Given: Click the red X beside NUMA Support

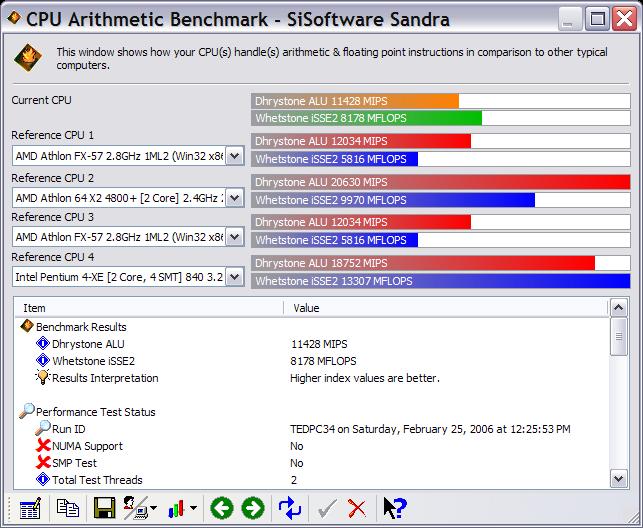Looking at the screenshot, I should click(x=43, y=446).
